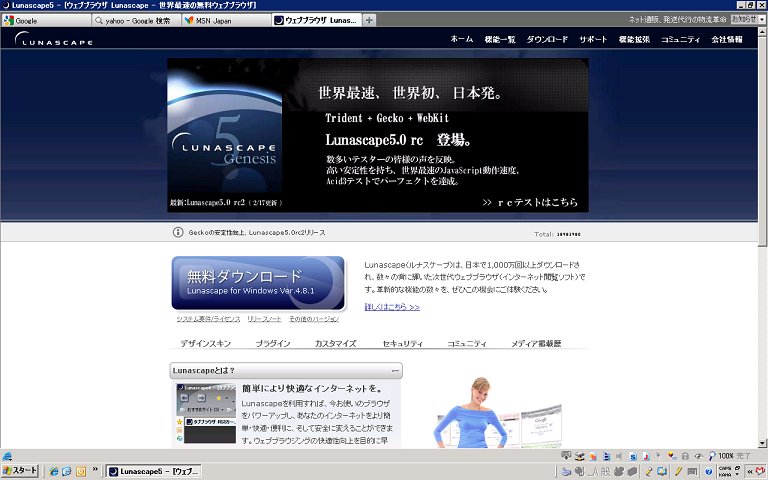
Task: Click the yellow pencil icon in taskbar
Action: tap(678, 471)
